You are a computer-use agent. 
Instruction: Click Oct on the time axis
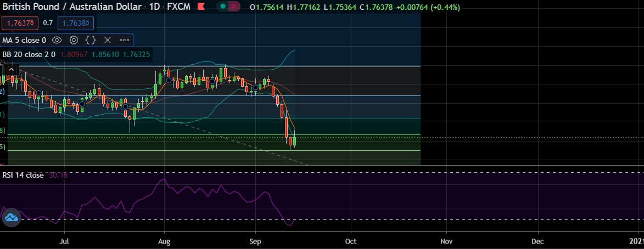pos(351,242)
